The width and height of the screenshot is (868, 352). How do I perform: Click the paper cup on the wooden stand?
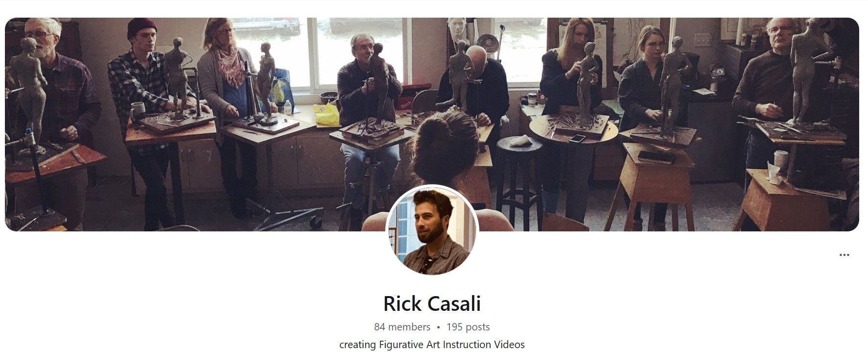click(x=779, y=161)
